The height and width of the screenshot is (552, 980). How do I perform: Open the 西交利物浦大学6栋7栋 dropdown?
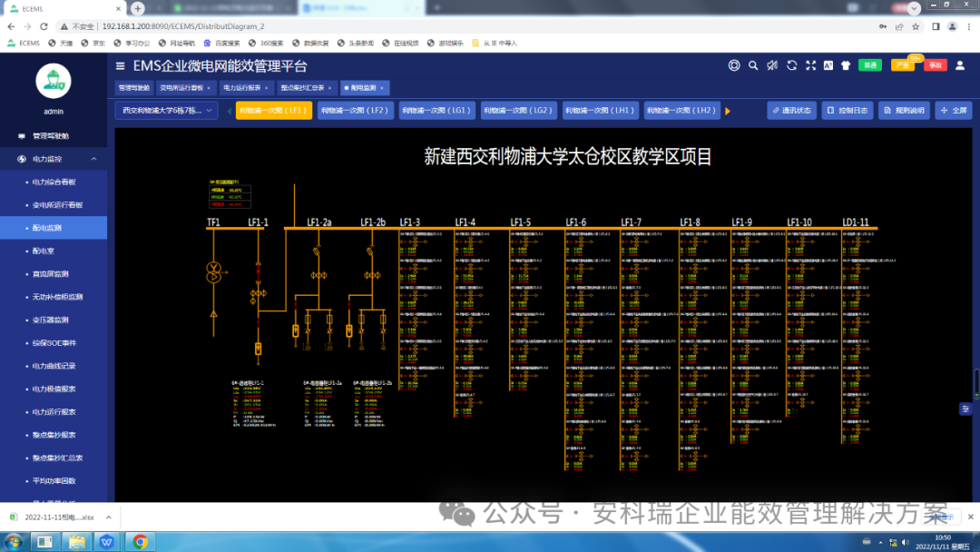[166, 111]
